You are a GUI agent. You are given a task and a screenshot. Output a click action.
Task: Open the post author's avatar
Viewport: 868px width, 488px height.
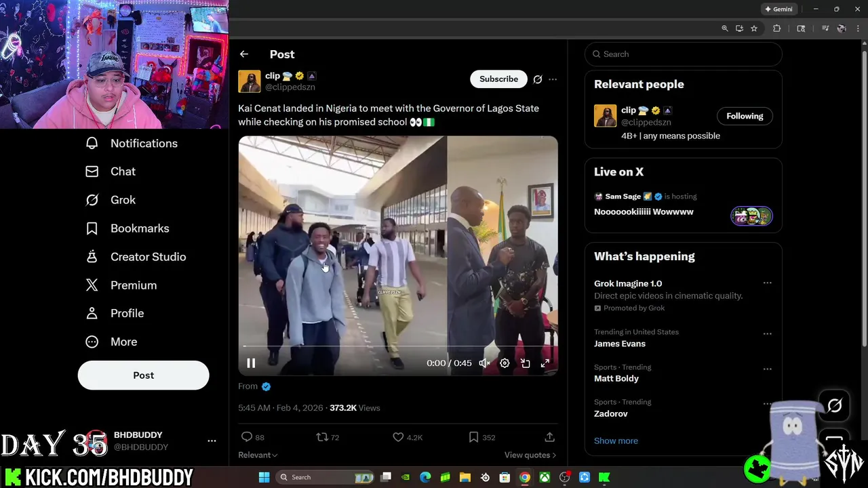[250, 81]
